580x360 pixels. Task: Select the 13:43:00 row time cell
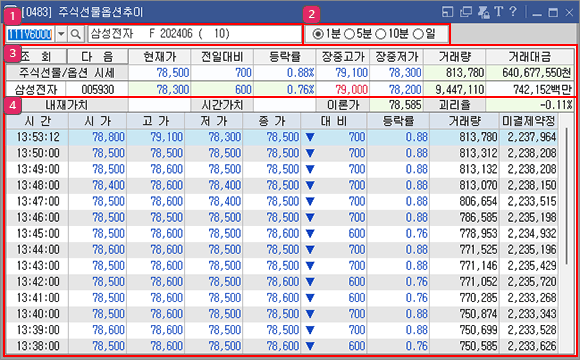[37, 266]
